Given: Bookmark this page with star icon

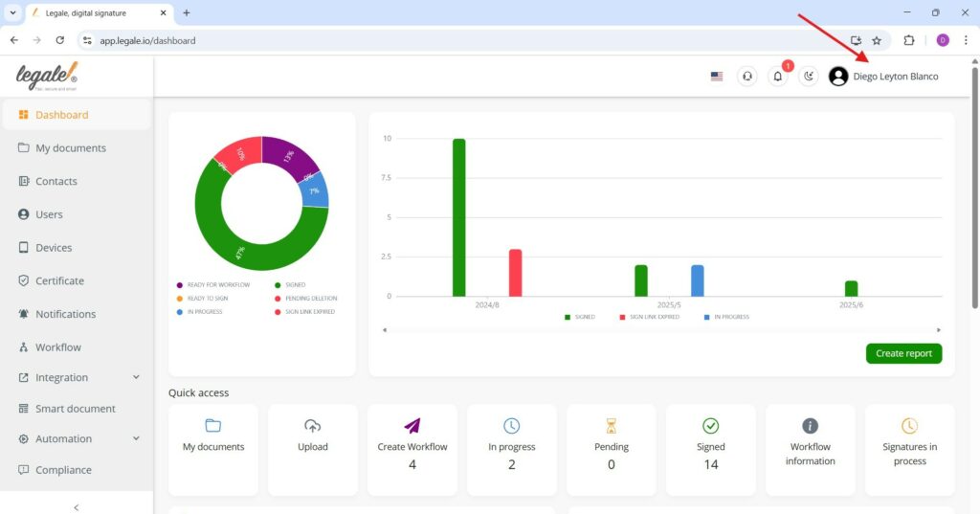Looking at the screenshot, I should point(877,40).
